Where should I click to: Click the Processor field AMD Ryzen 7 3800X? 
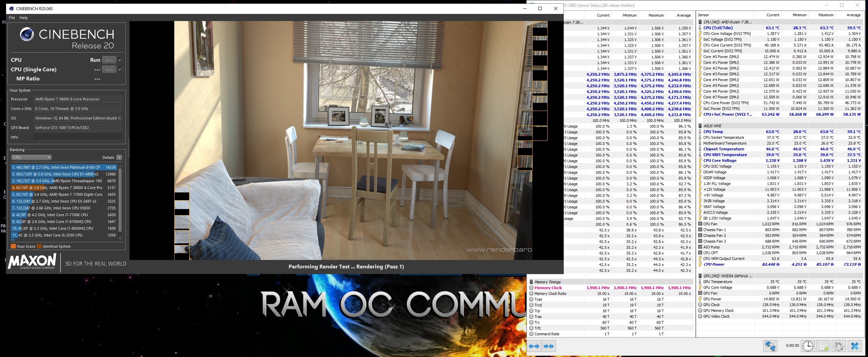click(78, 99)
